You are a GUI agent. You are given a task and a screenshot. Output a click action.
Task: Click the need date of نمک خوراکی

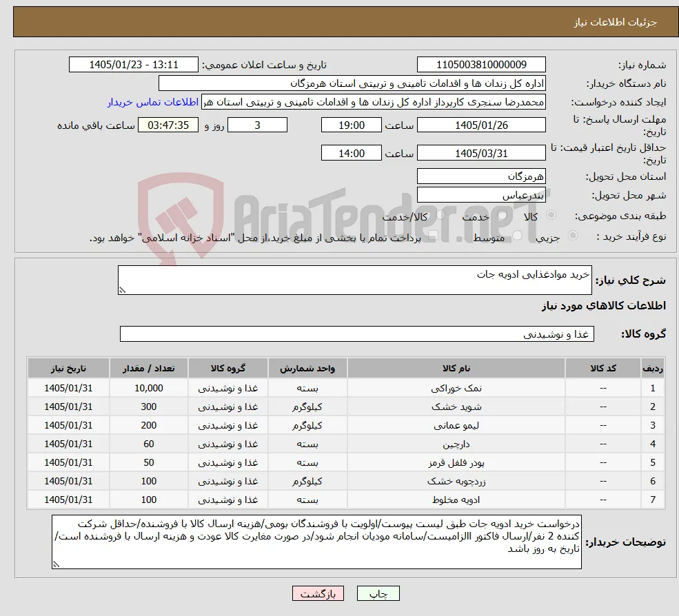(68, 388)
